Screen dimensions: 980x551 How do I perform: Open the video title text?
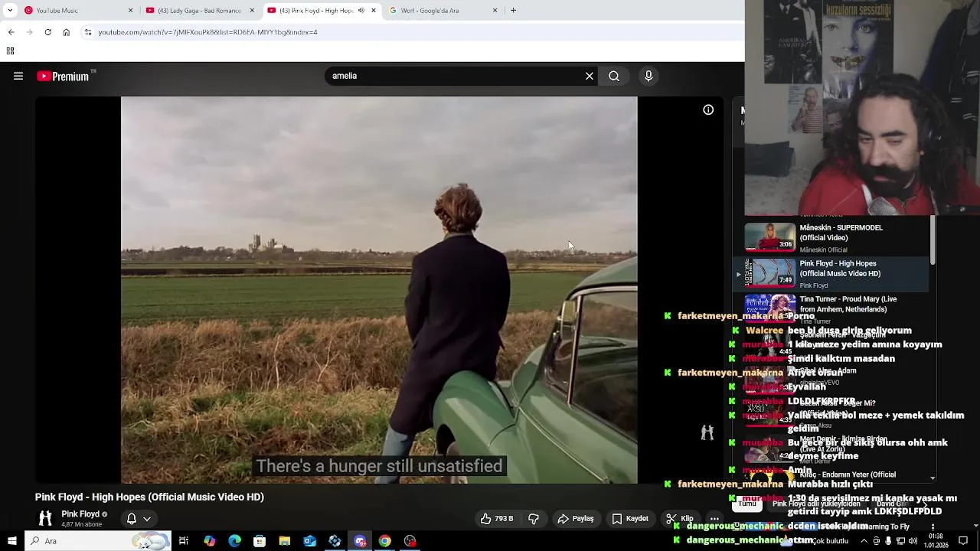tap(149, 497)
